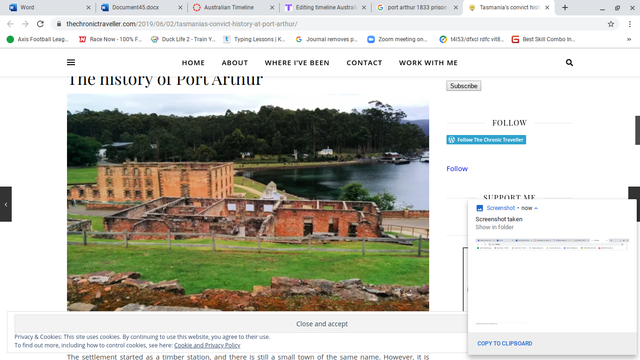Open CONTACT page in navigation

click(x=364, y=63)
